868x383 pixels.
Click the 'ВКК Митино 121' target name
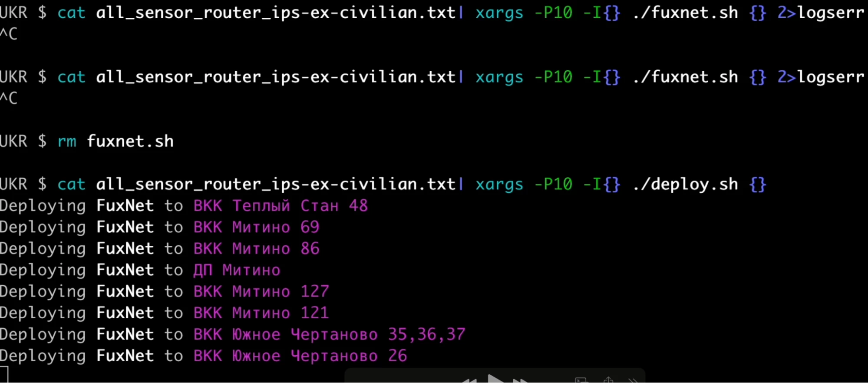[x=261, y=313]
